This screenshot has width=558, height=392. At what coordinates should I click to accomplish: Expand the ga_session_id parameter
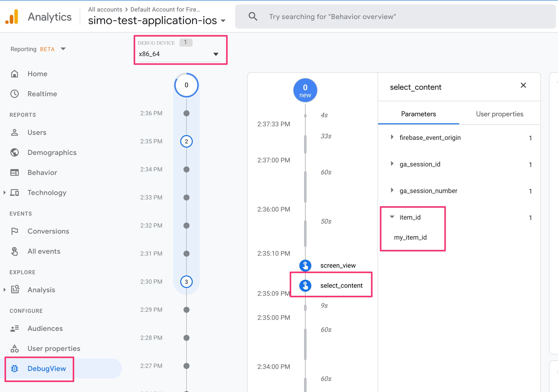tap(392, 164)
